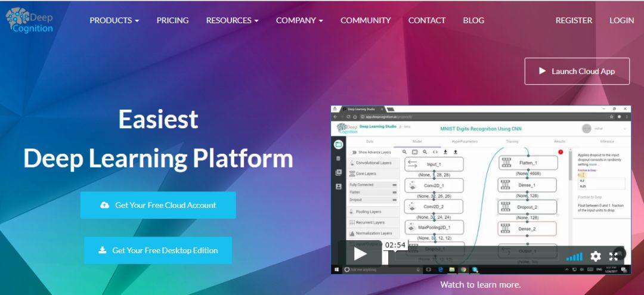This screenshot has height=295, width=644.
Task: Select the Model tab in video preview
Action: point(417,142)
